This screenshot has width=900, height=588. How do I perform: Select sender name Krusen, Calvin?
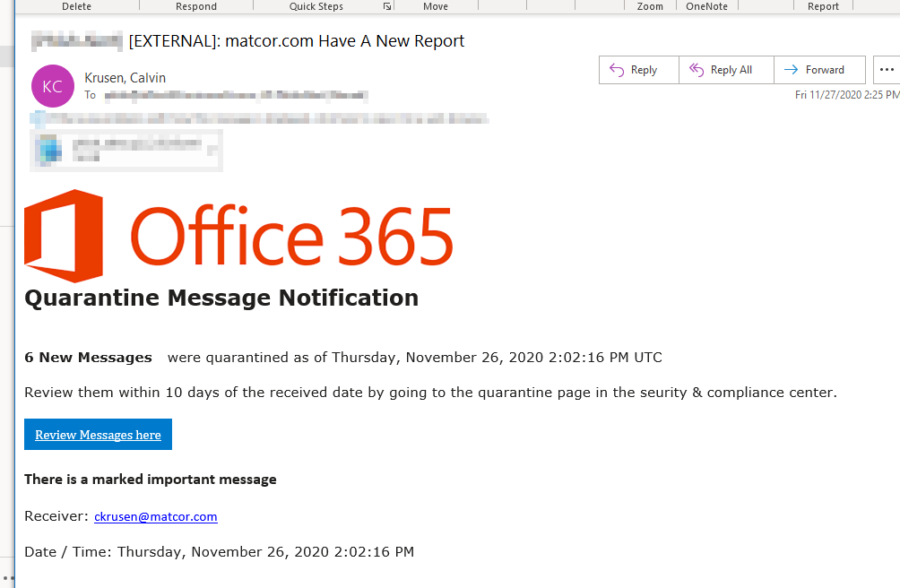click(125, 78)
